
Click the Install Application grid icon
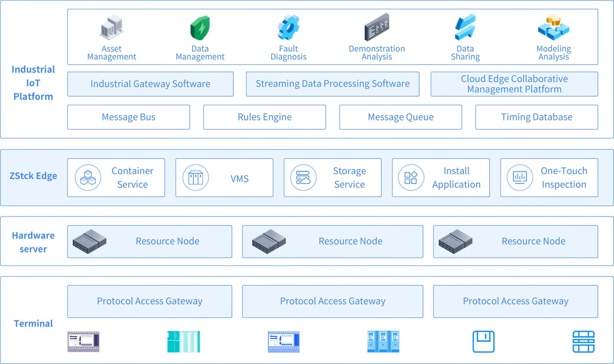click(x=411, y=178)
